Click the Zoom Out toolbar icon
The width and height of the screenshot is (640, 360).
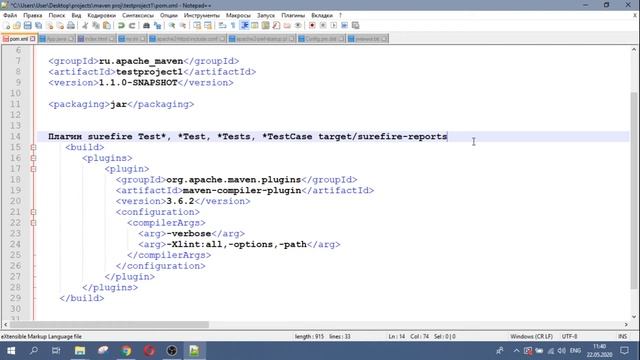point(183,26)
